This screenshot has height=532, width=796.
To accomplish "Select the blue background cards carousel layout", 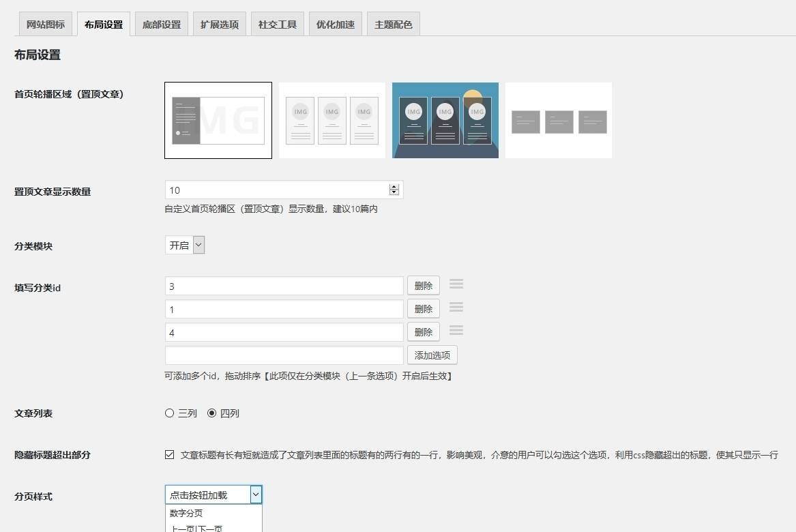I will [x=445, y=120].
